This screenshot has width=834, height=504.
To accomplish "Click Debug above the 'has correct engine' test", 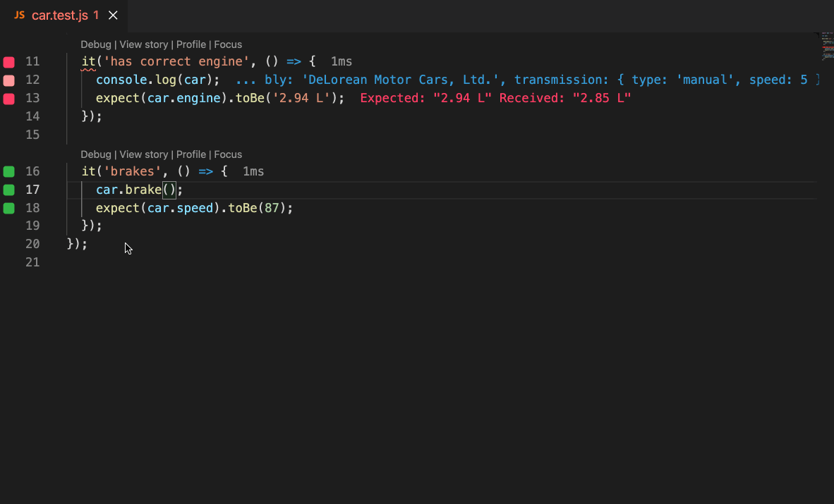I will coord(95,44).
